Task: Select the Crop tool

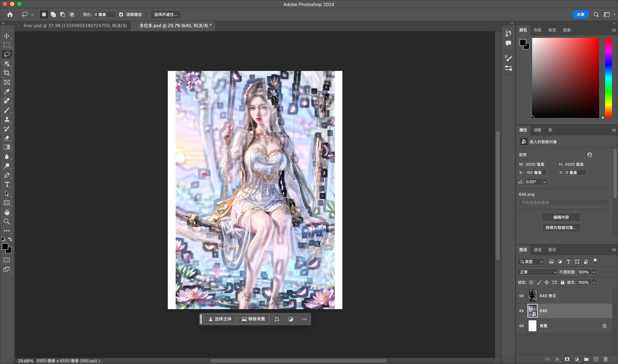Action: (x=7, y=73)
